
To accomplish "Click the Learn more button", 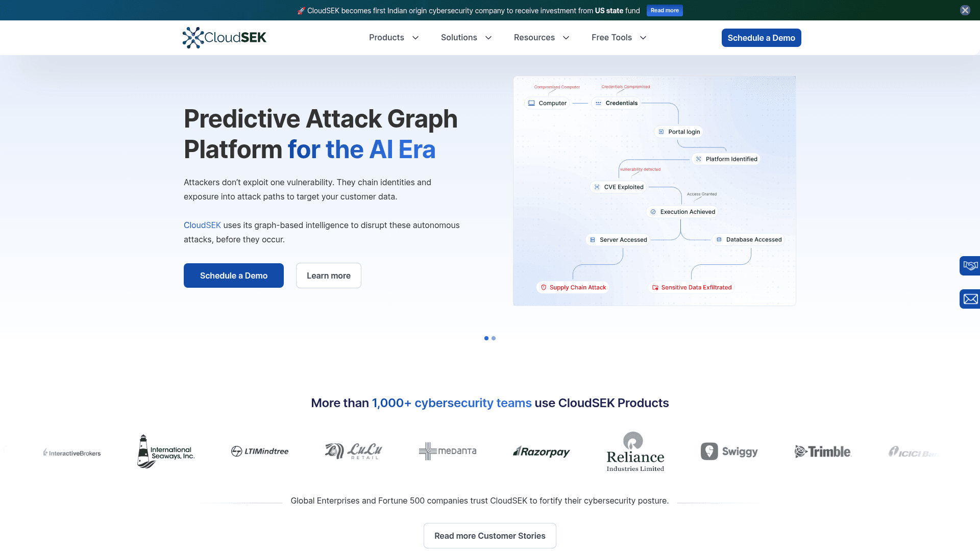I will pyautogui.click(x=329, y=275).
